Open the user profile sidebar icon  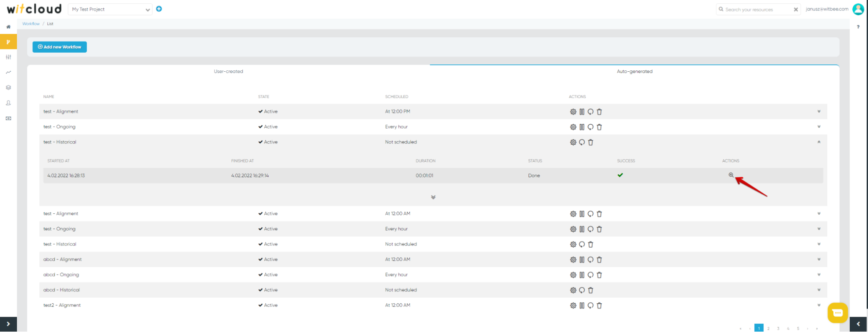click(x=8, y=103)
